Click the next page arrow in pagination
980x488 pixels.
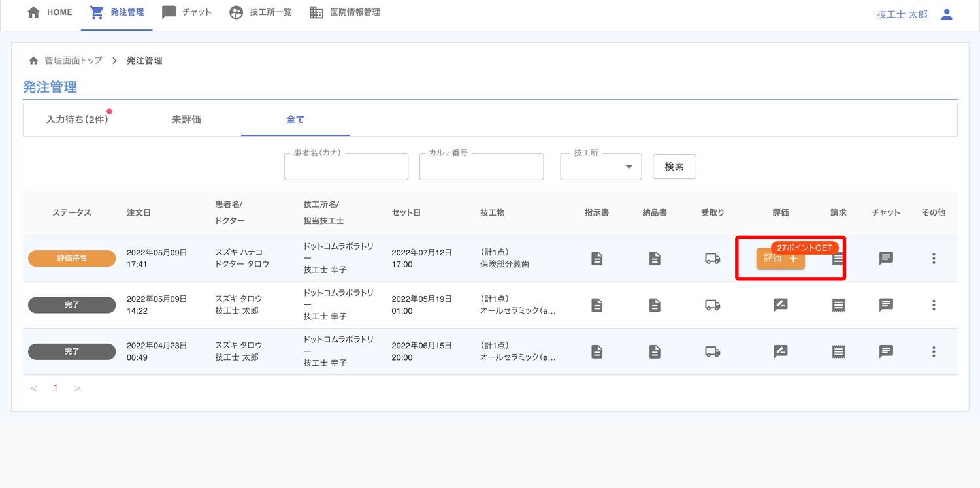[78, 388]
